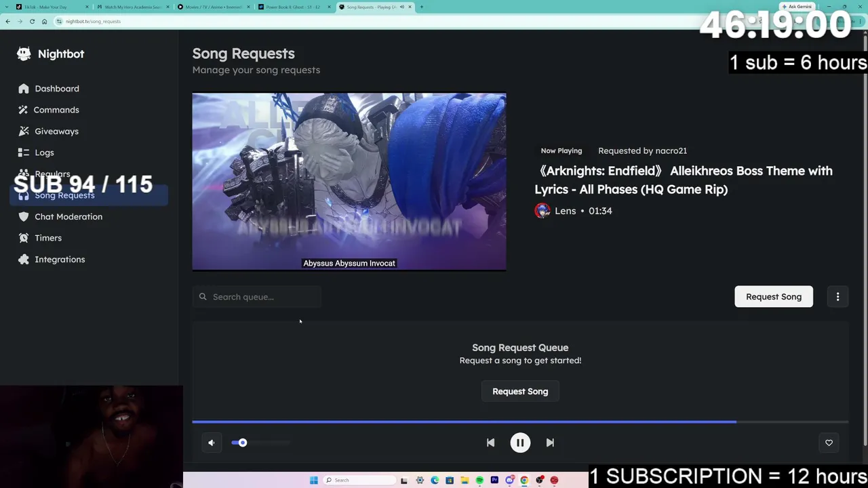Click the now playing video thumbnail
This screenshot has height=488, width=868.
(x=349, y=182)
